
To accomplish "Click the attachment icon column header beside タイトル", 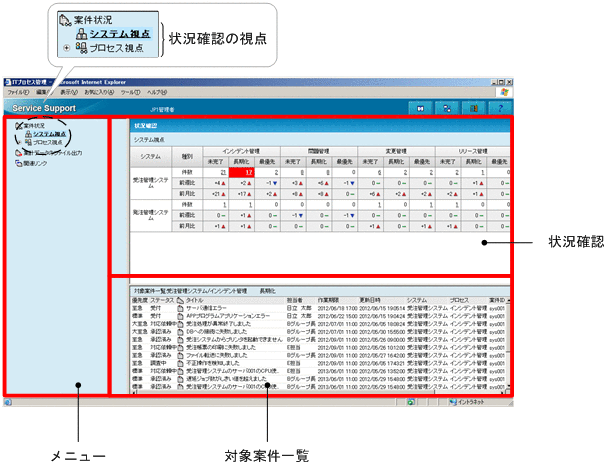I will click(x=180, y=300).
